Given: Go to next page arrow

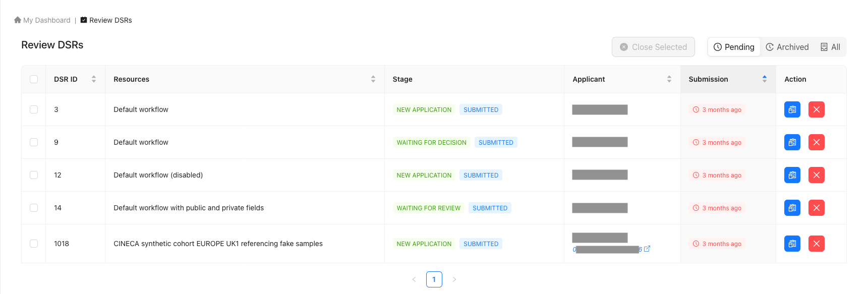Looking at the screenshot, I should (454, 279).
